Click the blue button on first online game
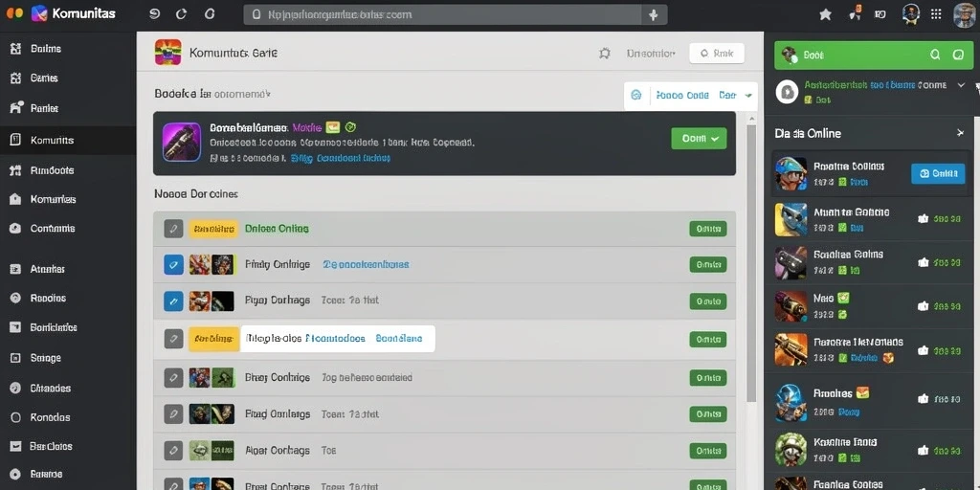 point(938,174)
